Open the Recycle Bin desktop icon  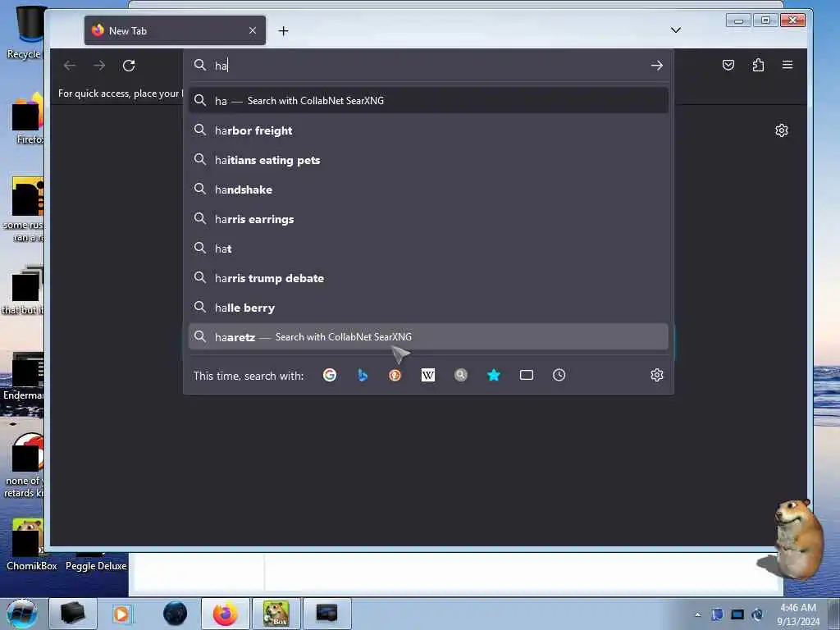[x=25, y=31]
